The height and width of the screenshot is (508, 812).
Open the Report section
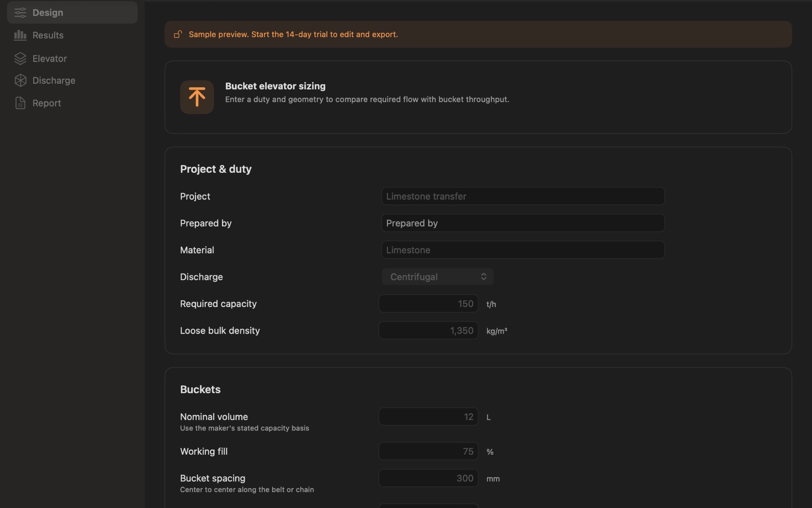coord(72,103)
